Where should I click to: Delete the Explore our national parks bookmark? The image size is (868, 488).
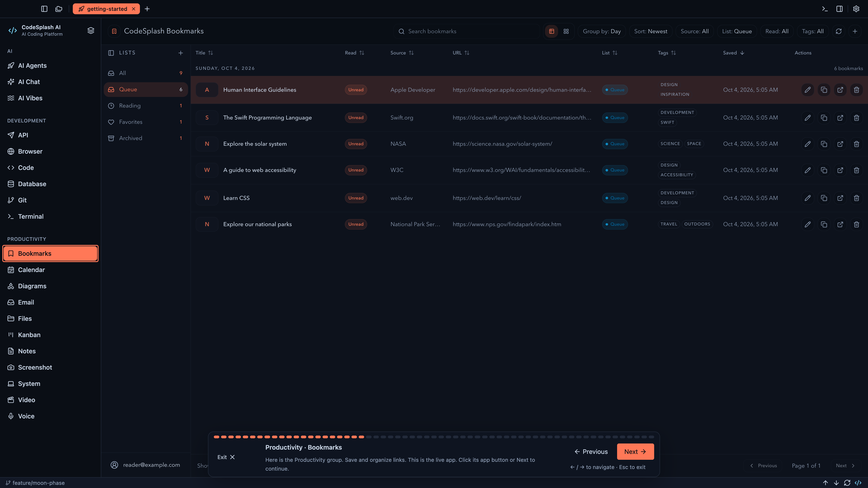tap(856, 224)
